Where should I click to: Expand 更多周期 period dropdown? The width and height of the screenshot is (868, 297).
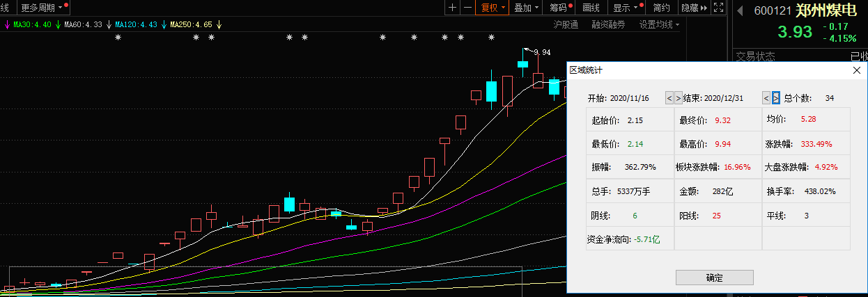pyautogui.click(x=42, y=8)
